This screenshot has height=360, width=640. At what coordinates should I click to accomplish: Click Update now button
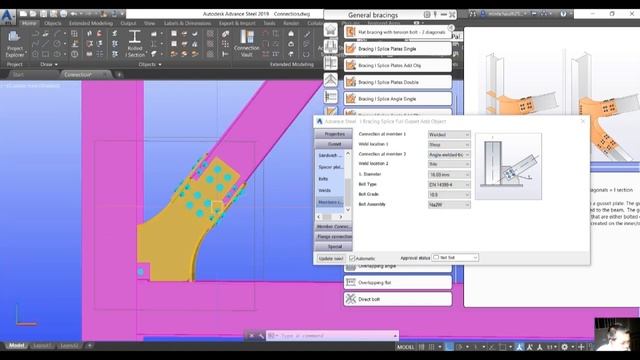pyautogui.click(x=331, y=258)
